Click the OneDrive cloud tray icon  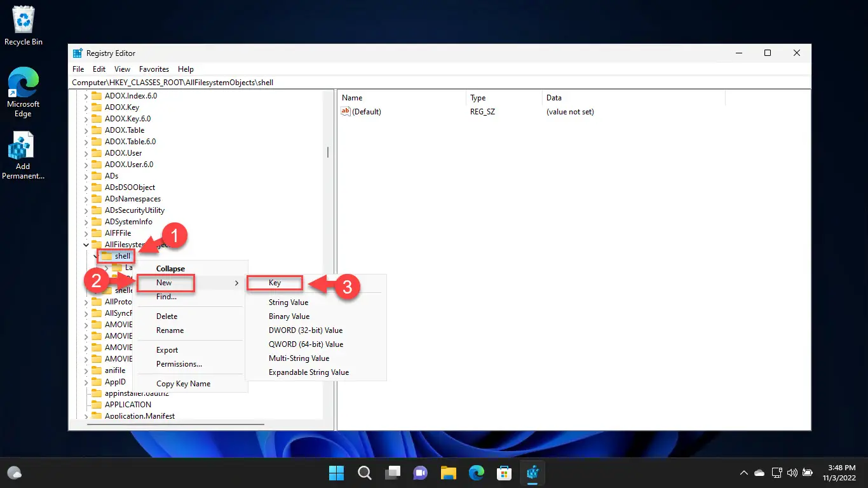point(759,473)
